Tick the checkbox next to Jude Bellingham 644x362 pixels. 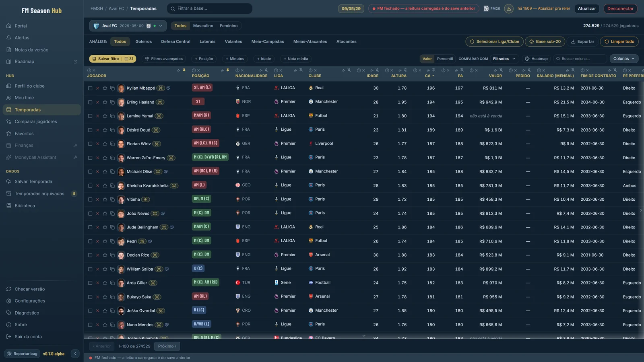[90, 227]
